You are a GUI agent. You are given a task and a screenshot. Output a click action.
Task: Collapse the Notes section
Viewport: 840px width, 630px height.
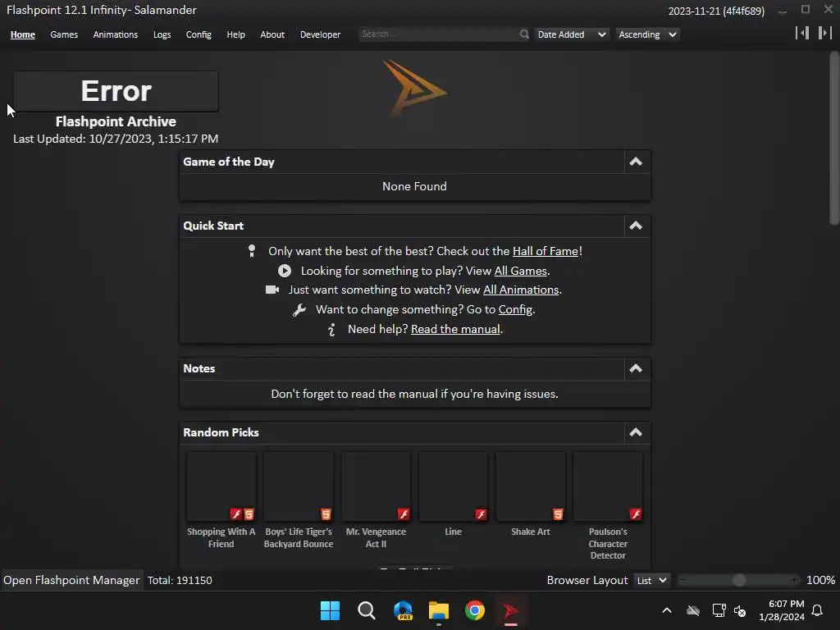tap(636, 368)
